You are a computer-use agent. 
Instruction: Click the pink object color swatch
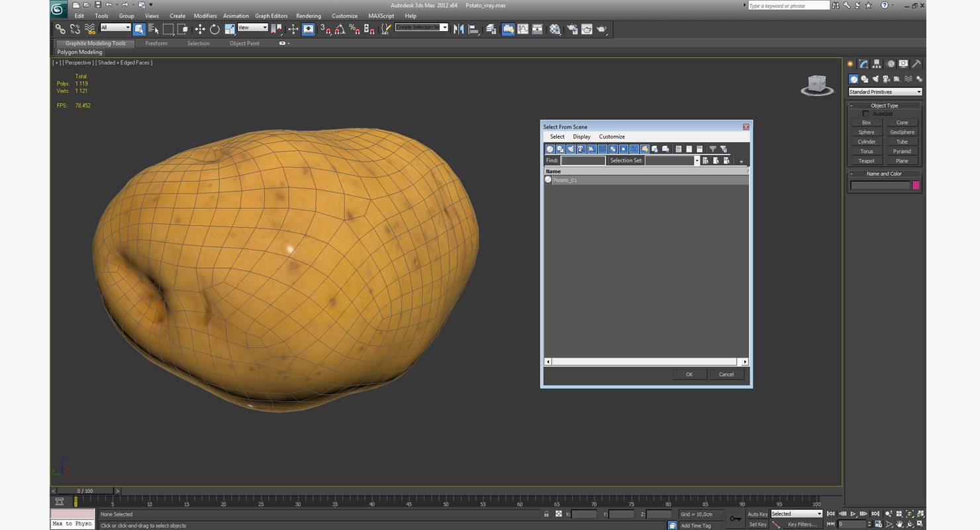[x=916, y=185]
